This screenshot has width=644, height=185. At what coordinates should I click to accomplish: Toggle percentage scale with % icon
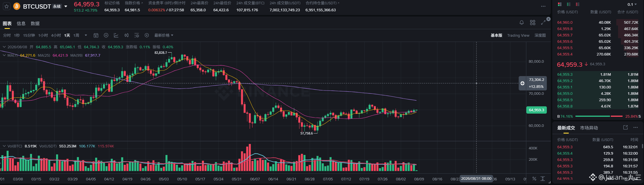534,179
